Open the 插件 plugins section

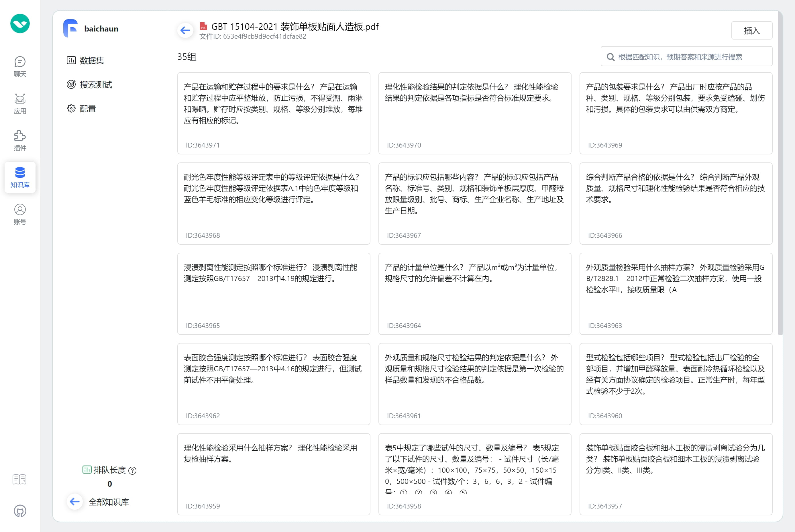pos(20,140)
